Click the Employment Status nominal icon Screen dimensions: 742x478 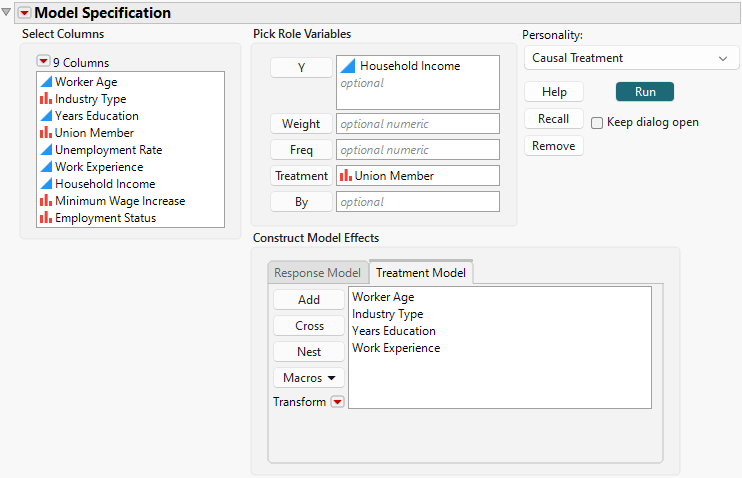[x=46, y=218]
